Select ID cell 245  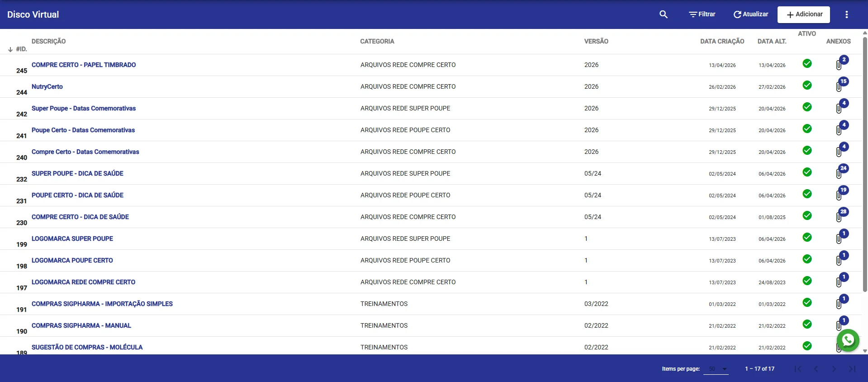pyautogui.click(x=22, y=71)
